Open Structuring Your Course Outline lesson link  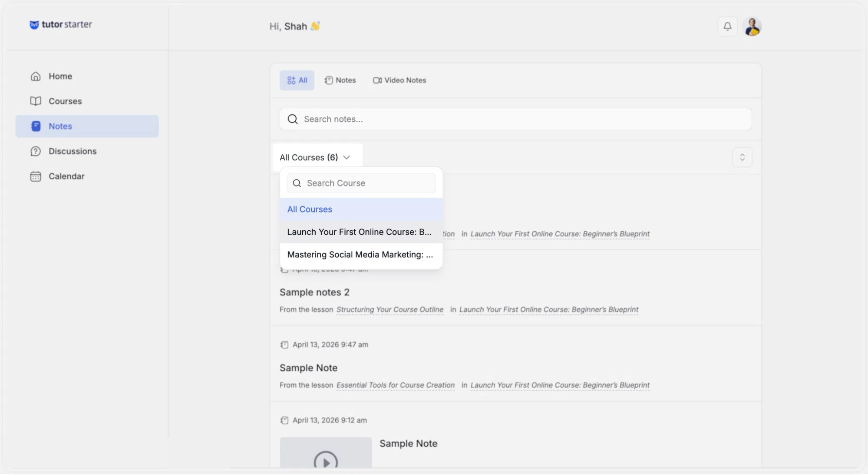coord(390,309)
